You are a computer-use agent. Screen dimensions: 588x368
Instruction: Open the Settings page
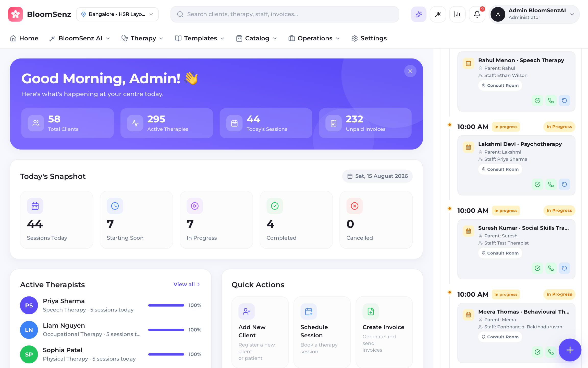point(369,38)
